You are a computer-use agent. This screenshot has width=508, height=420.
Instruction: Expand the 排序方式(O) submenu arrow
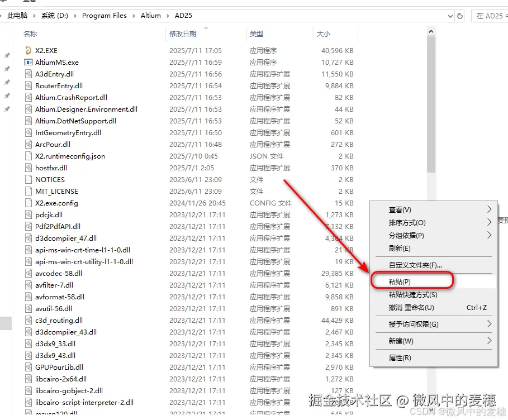click(489, 222)
